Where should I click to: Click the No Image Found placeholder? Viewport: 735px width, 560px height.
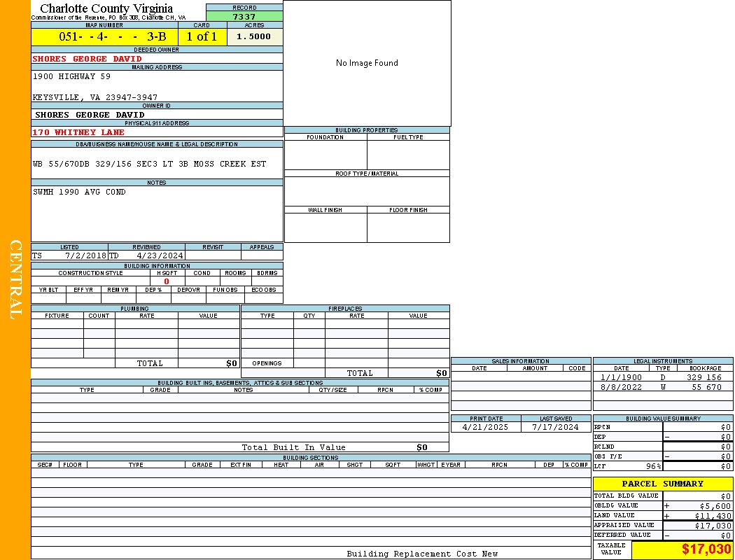[367, 63]
